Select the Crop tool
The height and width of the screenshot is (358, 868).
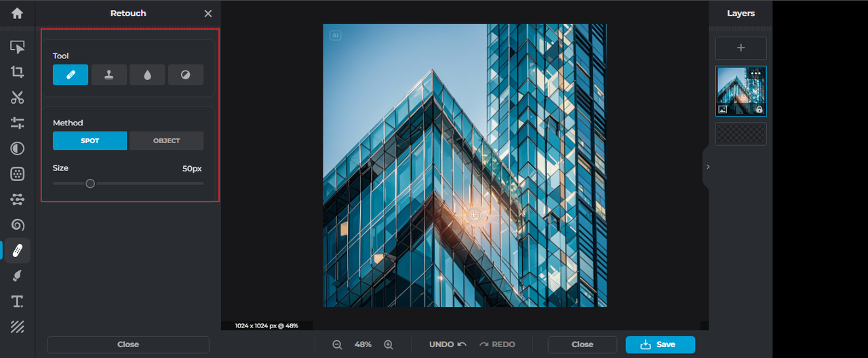coord(17,72)
